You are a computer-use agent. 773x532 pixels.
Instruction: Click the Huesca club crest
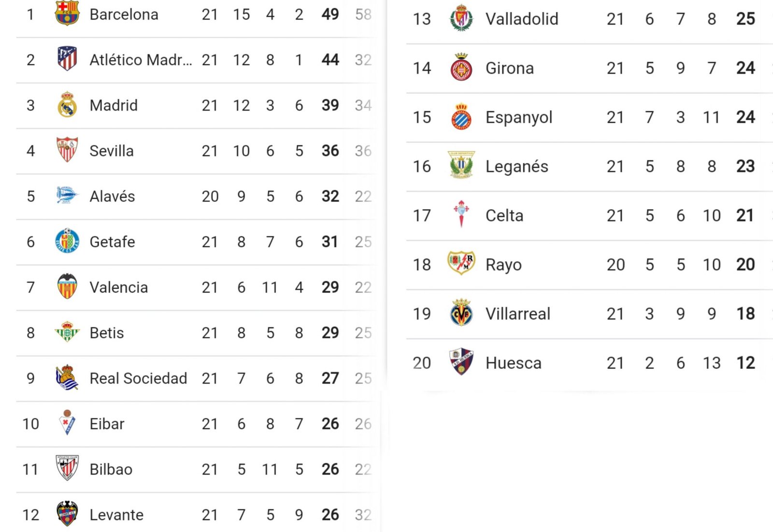click(x=461, y=362)
